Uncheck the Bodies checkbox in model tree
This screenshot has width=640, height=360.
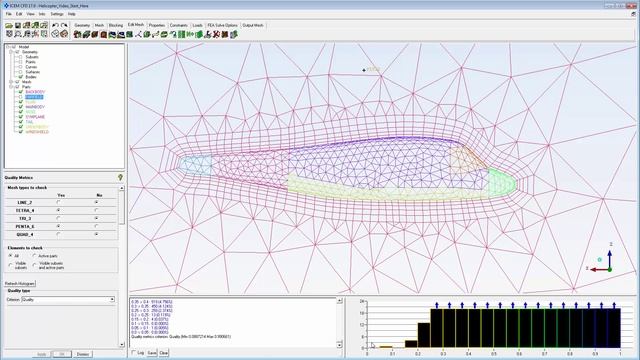tap(20, 77)
